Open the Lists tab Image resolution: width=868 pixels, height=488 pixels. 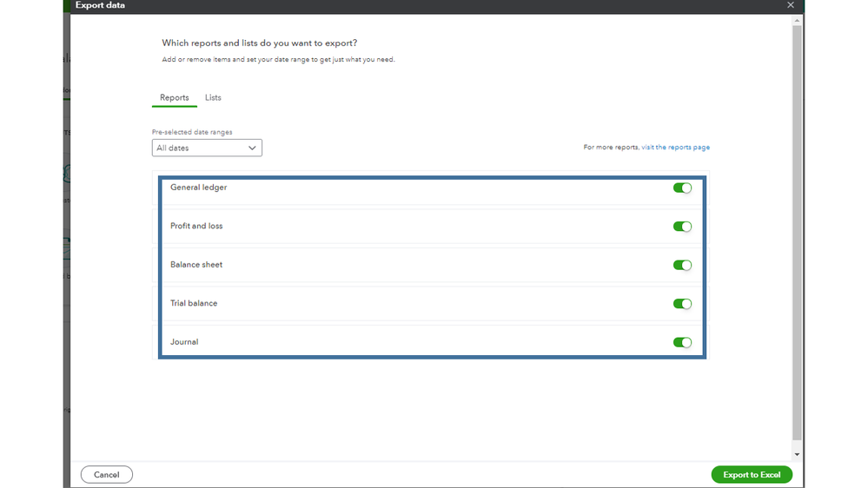[x=213, y=98]
